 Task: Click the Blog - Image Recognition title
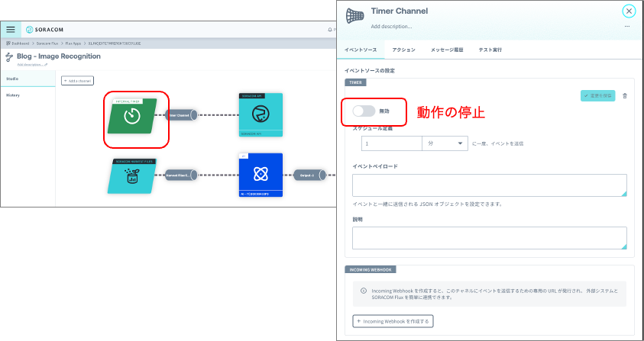[59, 56]
